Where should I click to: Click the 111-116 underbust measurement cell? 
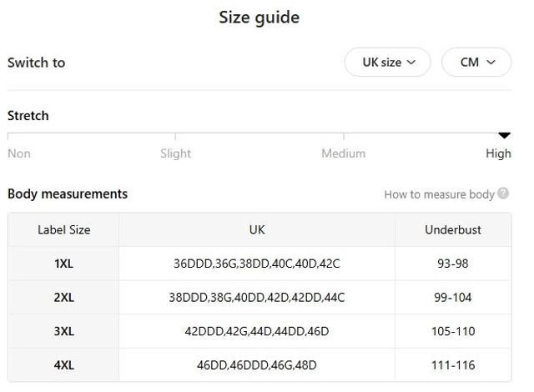click(x=455, y=365)
